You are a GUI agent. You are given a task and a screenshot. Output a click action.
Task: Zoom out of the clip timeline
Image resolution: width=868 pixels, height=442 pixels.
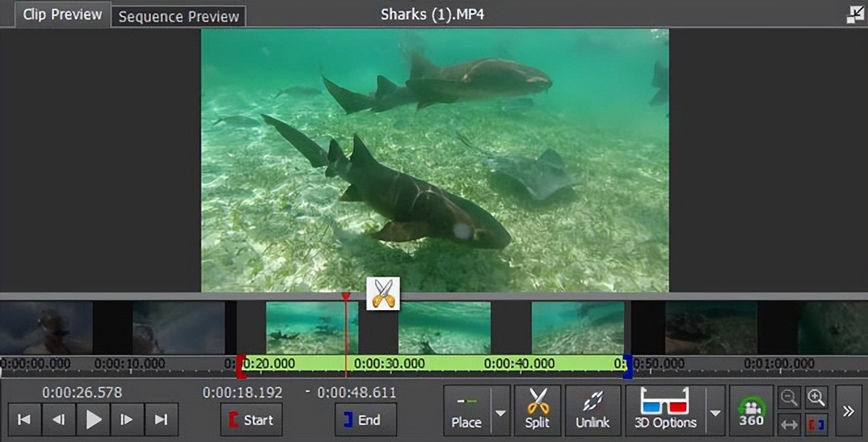coord(789,397)
